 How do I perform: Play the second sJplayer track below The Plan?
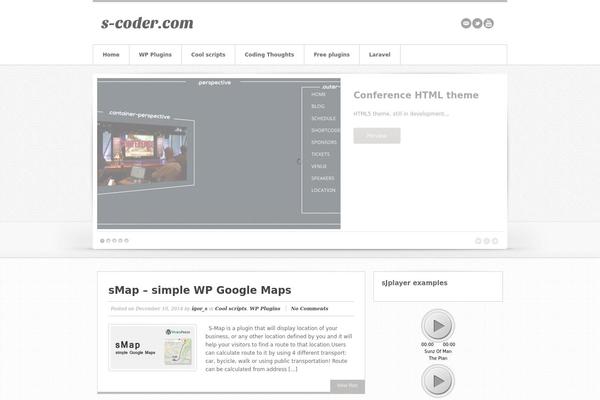click(x=438, y=381)
